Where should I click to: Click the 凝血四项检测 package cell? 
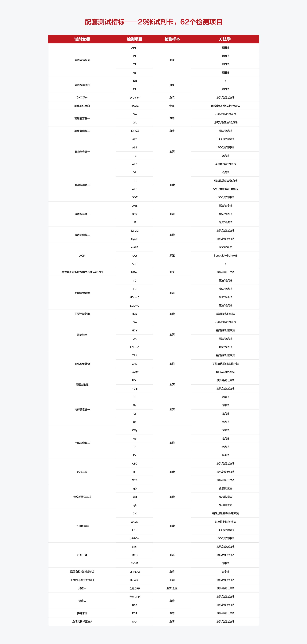pos(82,60)
